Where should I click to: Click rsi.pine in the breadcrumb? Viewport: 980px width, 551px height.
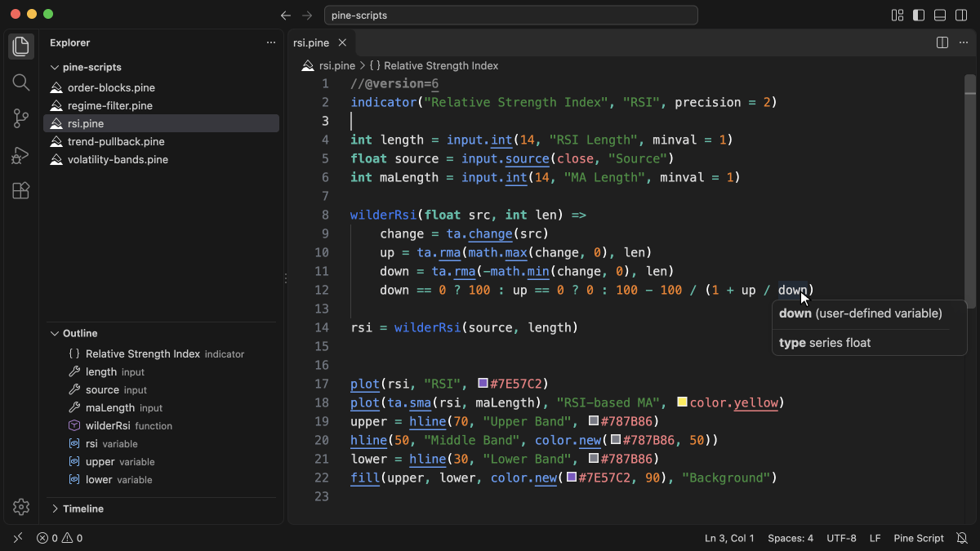click(337, 65)
